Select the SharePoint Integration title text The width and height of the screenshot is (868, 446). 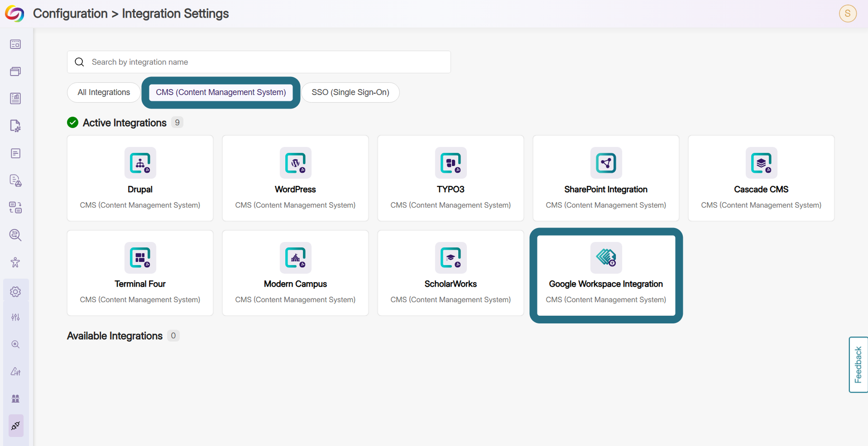[x=606, y=190]
